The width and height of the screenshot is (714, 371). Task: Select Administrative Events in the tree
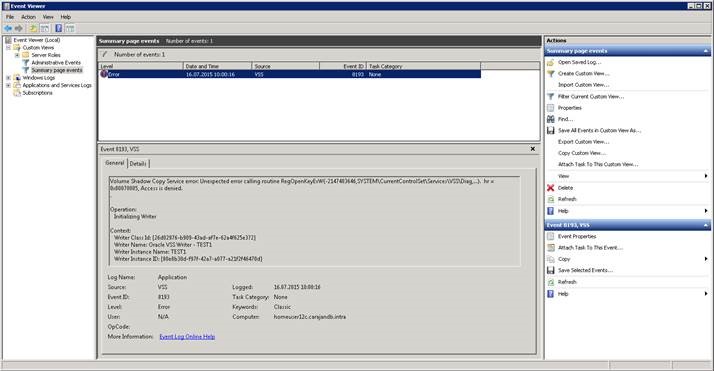click(x=56, y=63)
